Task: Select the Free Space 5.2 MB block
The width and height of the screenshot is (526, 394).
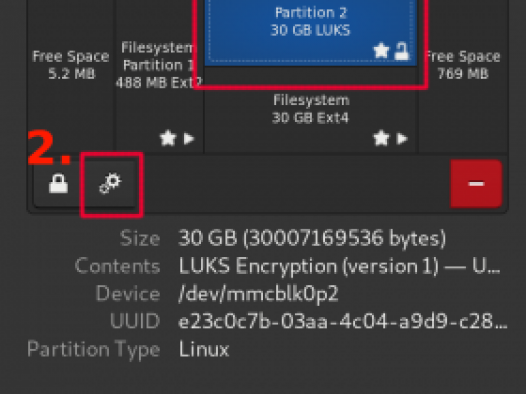Action: pos(71,75)
